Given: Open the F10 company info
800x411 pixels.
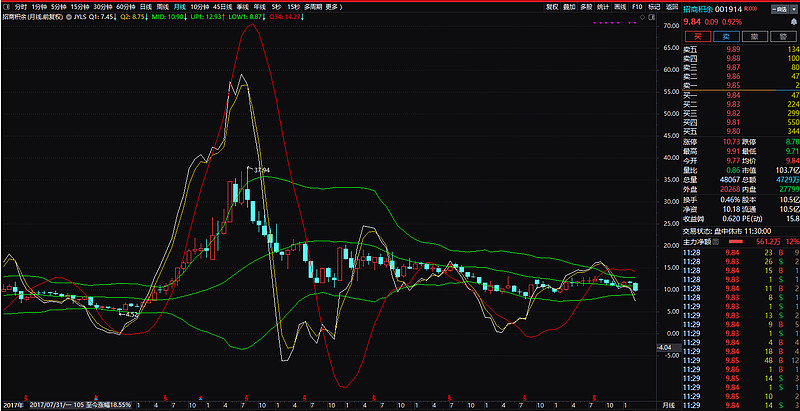Looking at the screenshot, I should [x=637, y=6].
